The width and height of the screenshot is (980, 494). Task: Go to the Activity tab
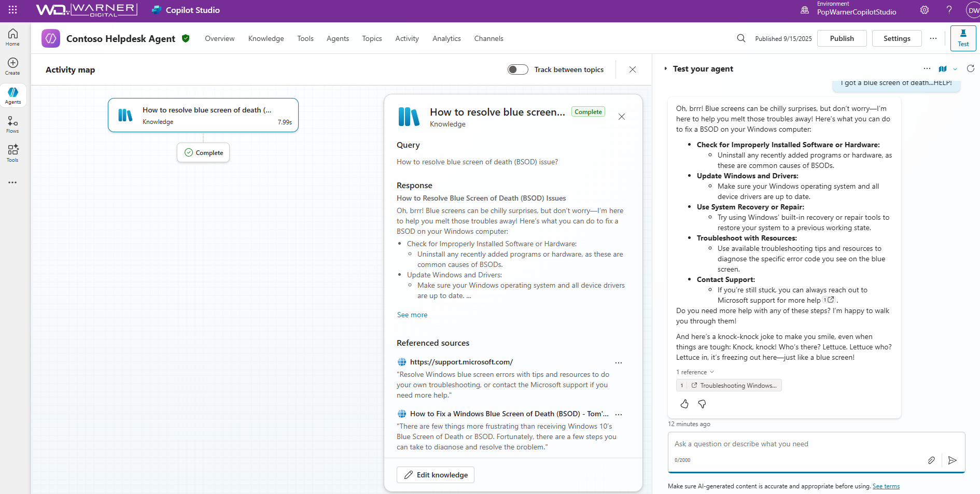(x=407, y=38)
